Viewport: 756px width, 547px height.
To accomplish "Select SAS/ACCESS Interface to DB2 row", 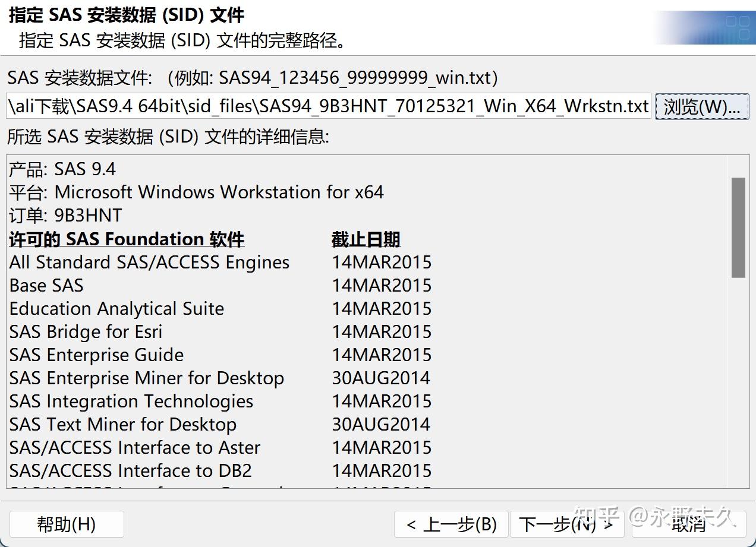I will [x=131, y=470].
